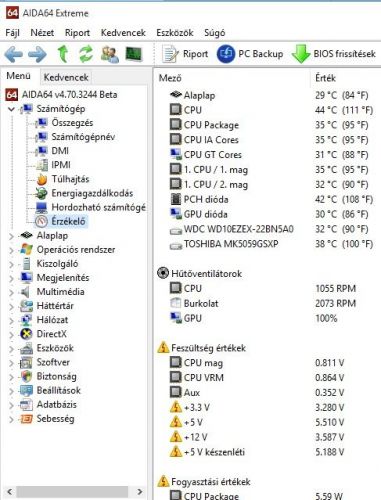Expand the Eszközök tree node
Viewport: 381px width, 500px height.
tap(11, 349)
